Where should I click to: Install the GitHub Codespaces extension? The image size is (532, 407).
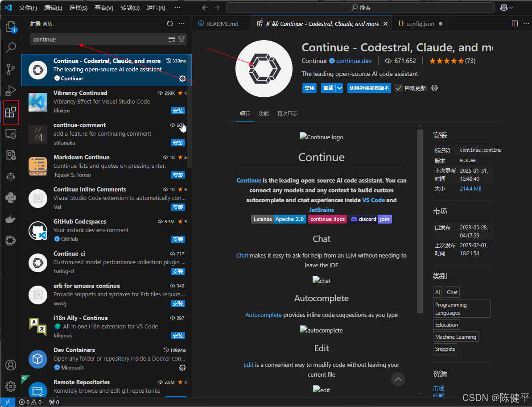pos(178,239)
